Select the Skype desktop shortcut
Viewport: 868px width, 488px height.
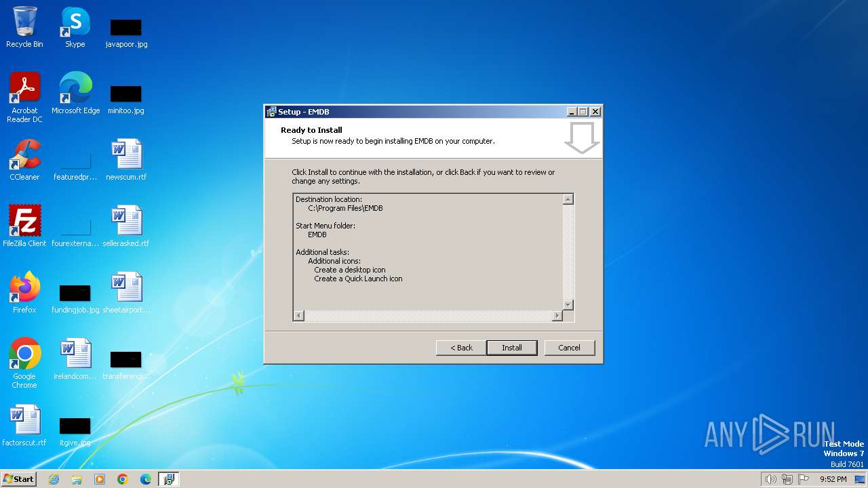pos(75,27)
